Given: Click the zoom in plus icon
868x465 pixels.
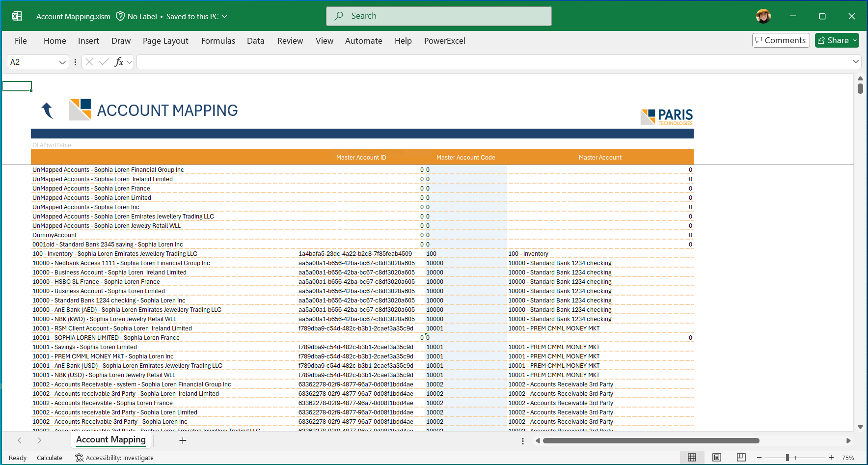Looking at the screenshot, I should coord(832,458).
